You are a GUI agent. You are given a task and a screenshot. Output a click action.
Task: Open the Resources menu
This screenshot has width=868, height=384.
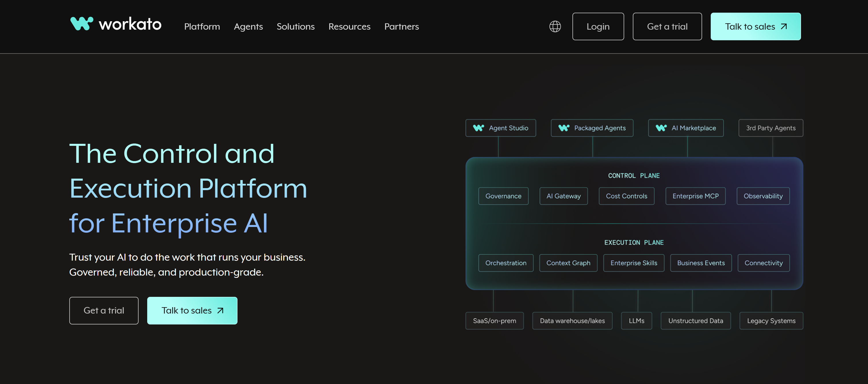(349, 26)
